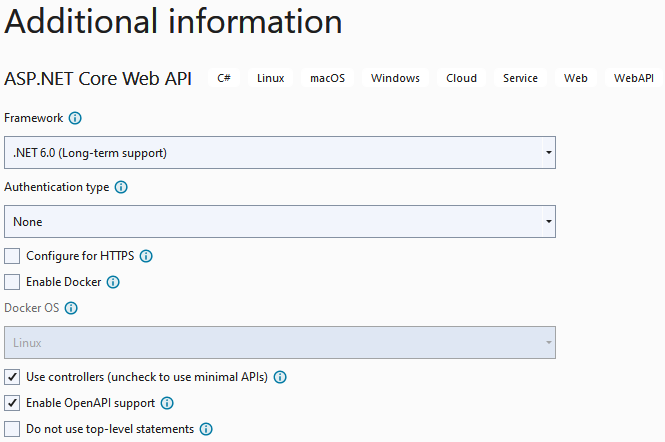Click the WebAPI tag

[x=634, y=78]
